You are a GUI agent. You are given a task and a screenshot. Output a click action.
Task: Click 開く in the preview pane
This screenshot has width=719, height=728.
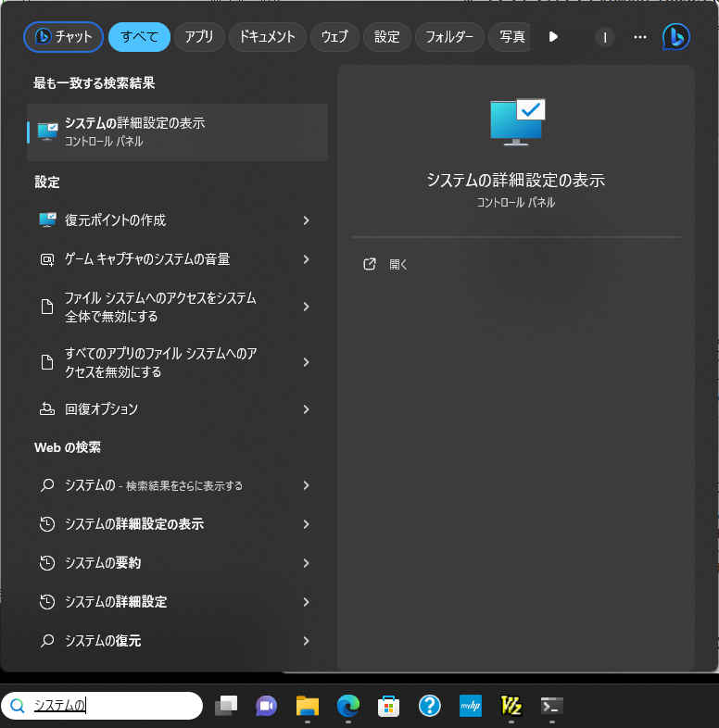coord(398,265)
